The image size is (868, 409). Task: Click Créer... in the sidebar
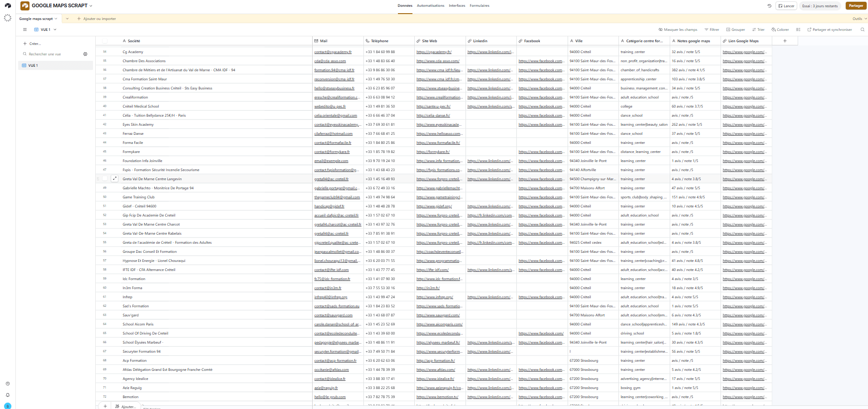(x=32, y=44)
